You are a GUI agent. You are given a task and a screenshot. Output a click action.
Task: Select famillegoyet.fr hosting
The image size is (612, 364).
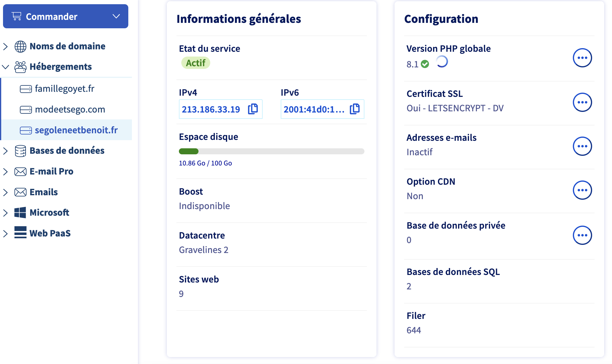[64, 89]
